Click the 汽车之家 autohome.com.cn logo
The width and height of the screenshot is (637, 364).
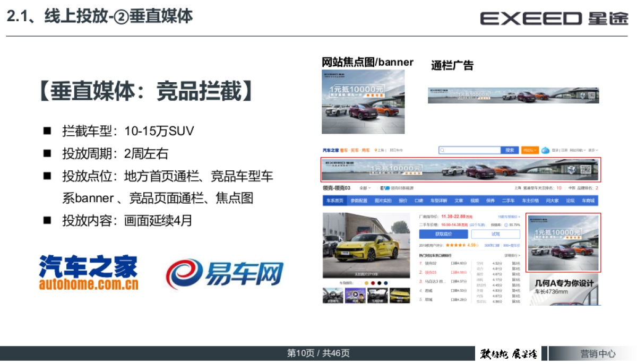[89, 273]
